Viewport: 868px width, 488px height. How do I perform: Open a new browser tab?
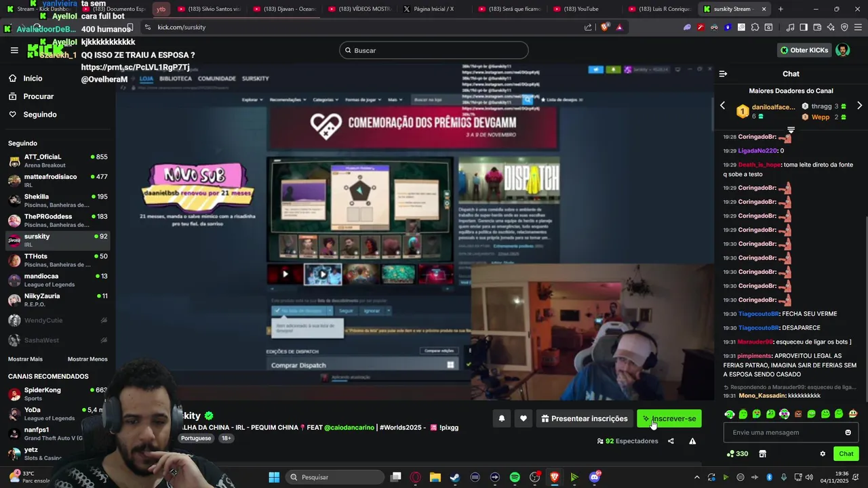coord(781,9)
